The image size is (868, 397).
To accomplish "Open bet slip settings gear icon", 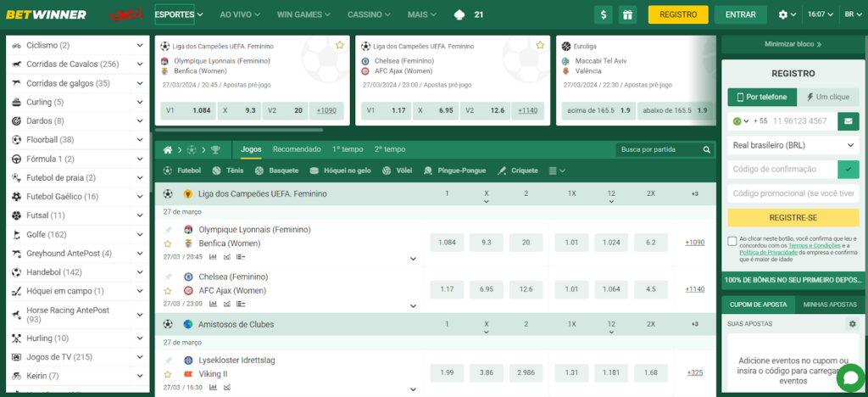I will coord(853,323).
